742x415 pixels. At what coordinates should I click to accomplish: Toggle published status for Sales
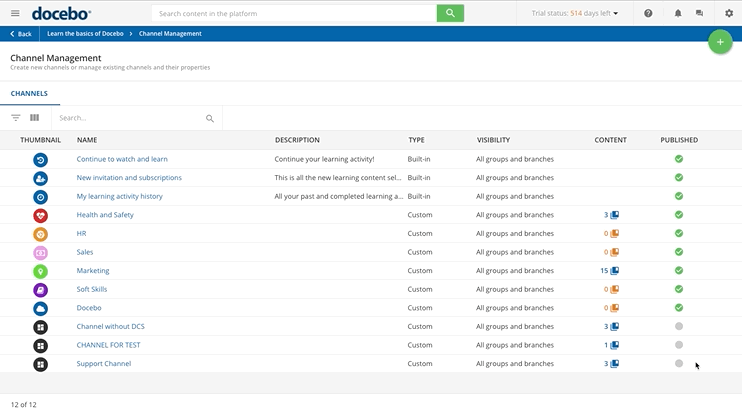tap(679, 252)
